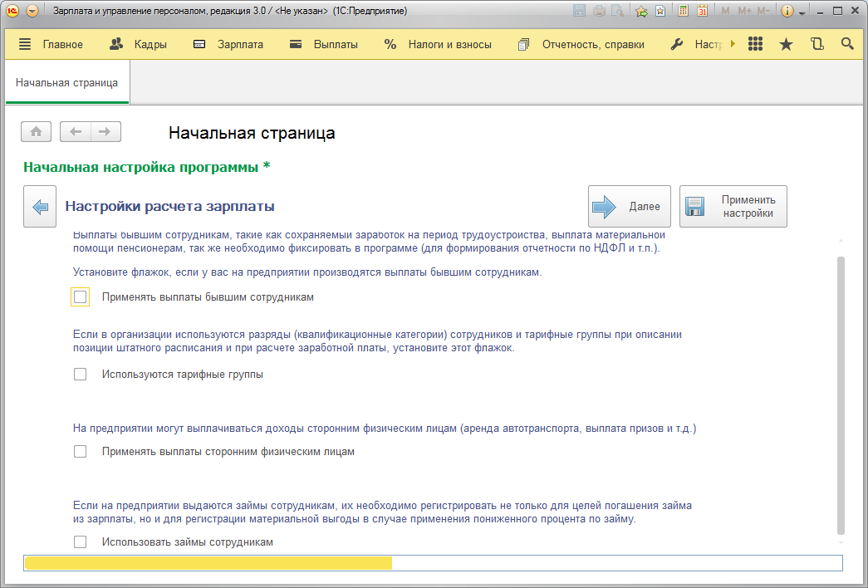Open the calendar icon in title bar
The width and height of the screenshot is (868, 588).
tap(702, 11)
